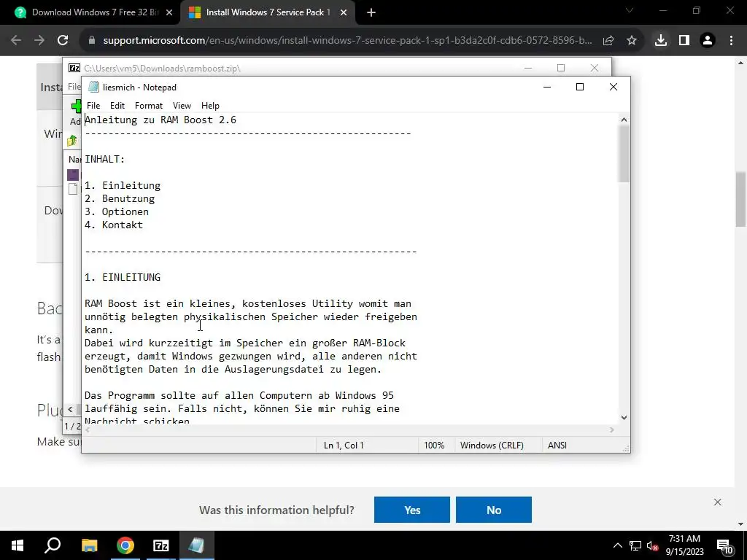Open Chrome tab search dropdown
This screenshot has width=747, height=560.
[630, 10]
